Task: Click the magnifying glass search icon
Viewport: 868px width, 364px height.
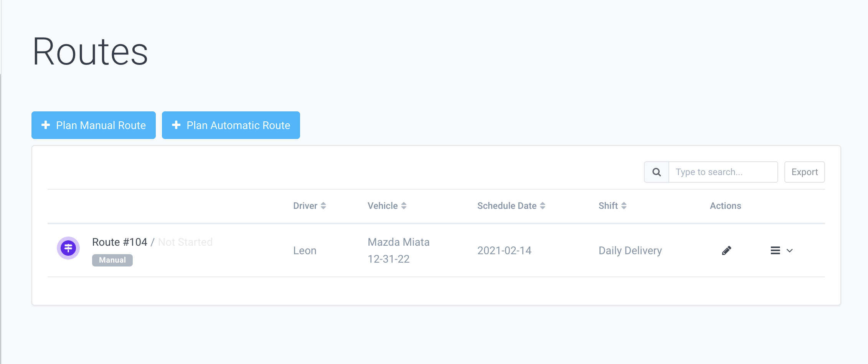Action: click(657, 172)
